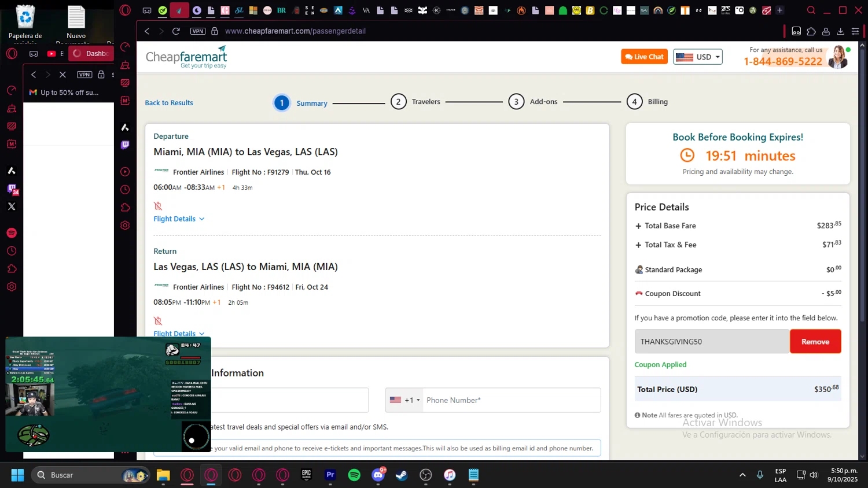Go to Summary step 1
This screenshot has width=868, height=488.
300,103
